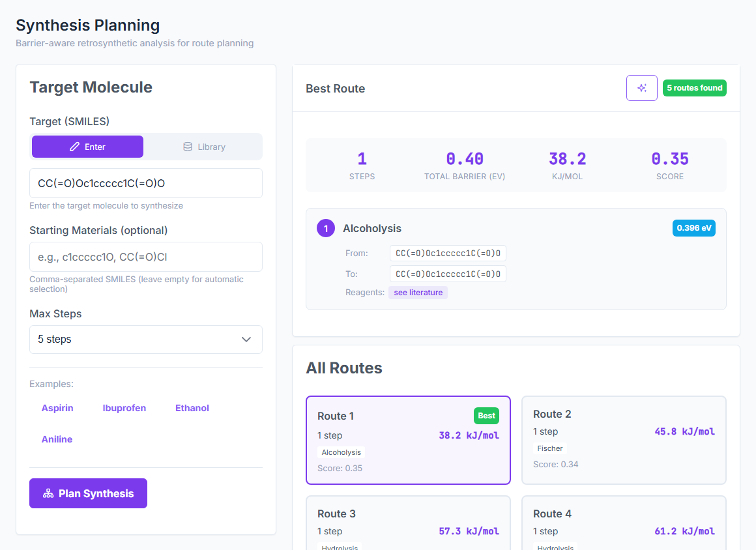Click the database icon beside Library
Viewport: 756px width, 550px height.
[188, 147]
